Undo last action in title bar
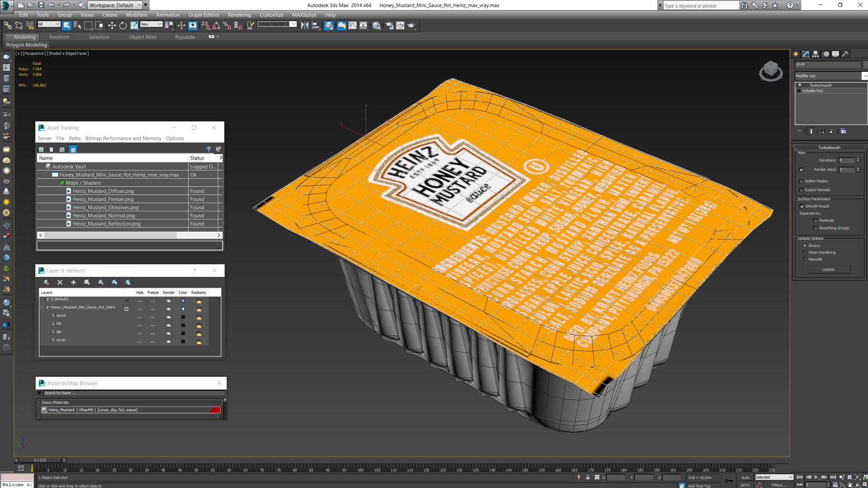 [x=52, y=5]
